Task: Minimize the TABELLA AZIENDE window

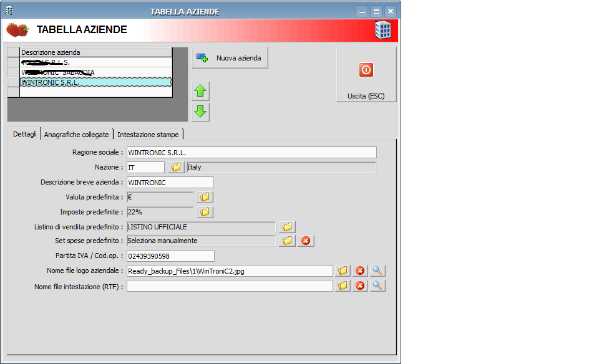Action: (362, 11)
